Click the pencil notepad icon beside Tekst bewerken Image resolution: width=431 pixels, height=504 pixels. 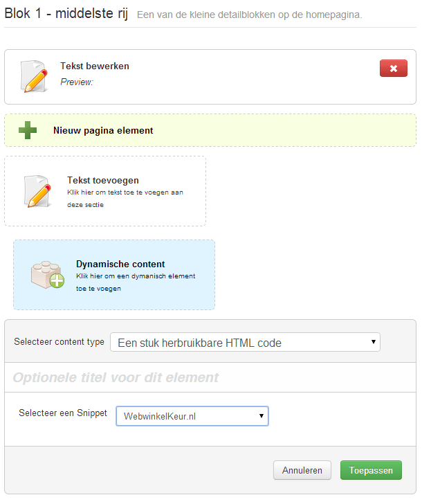(35, 76)
